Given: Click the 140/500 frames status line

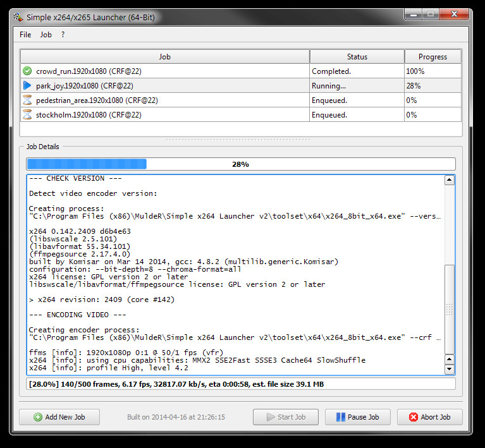Looking at the screenshot, I should click(x=241, y=384).
